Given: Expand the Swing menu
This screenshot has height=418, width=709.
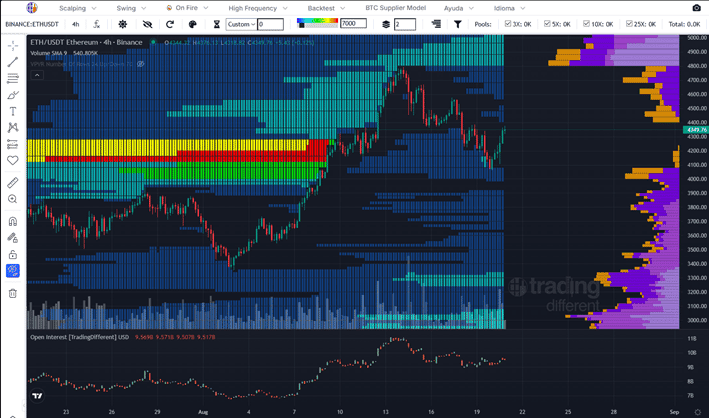Looking at the screenshot, I should tap(131, 8).
